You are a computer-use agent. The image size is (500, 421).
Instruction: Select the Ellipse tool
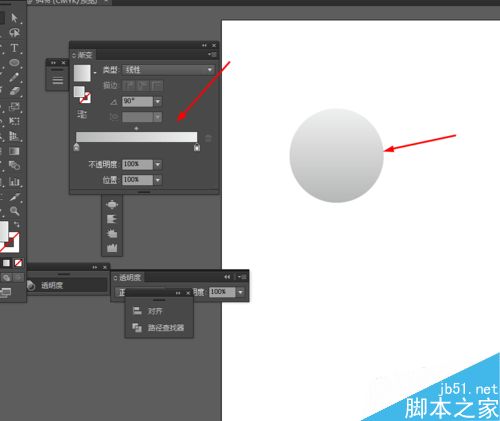[14, 63]
